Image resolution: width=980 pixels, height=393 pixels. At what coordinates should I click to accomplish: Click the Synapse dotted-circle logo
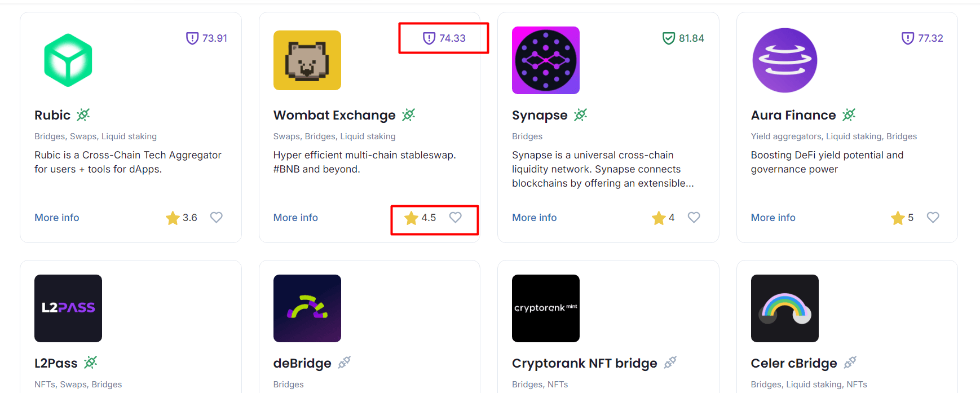click(546, 60)
